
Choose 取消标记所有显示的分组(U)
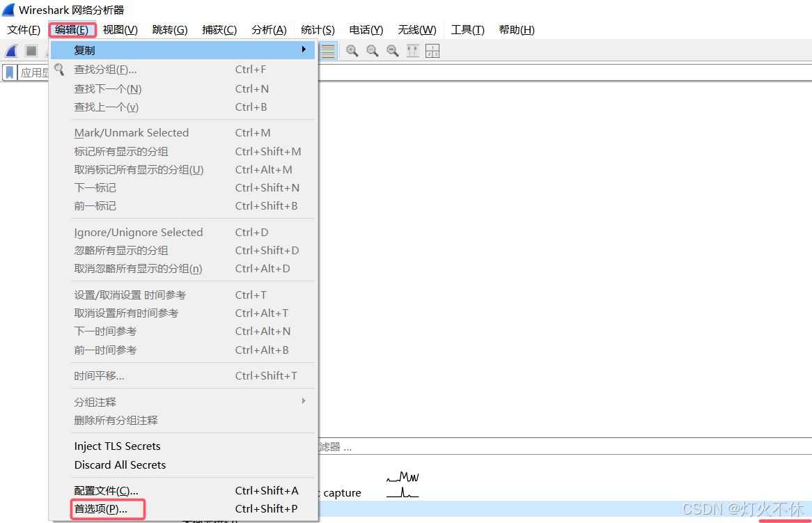tap(182, 170)
